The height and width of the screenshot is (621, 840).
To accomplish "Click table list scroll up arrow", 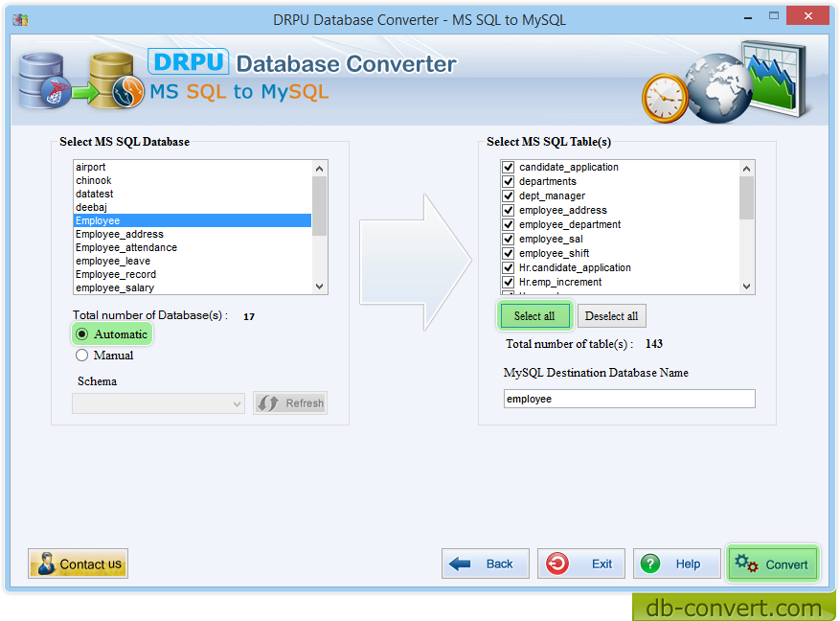I will click(746, 169).
